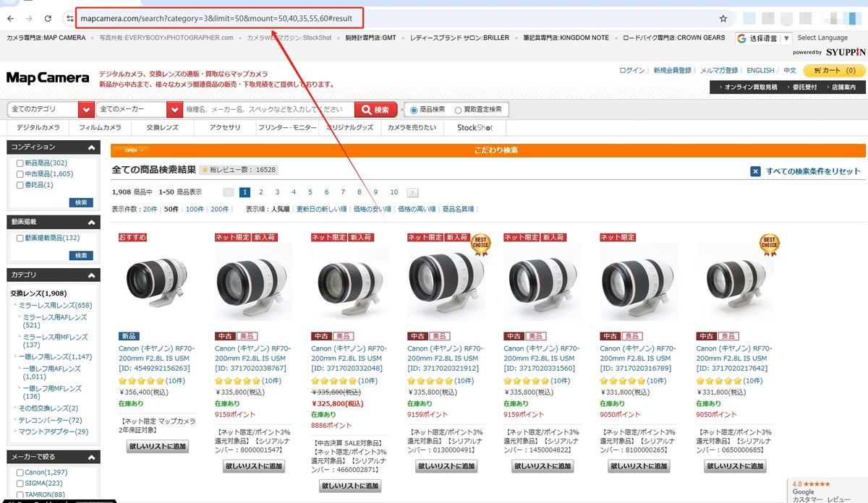Image resolution: width=868 pixels, height=503 pixels.
Task: Click 検索 button under コンディション
Action: pos(81,202)
